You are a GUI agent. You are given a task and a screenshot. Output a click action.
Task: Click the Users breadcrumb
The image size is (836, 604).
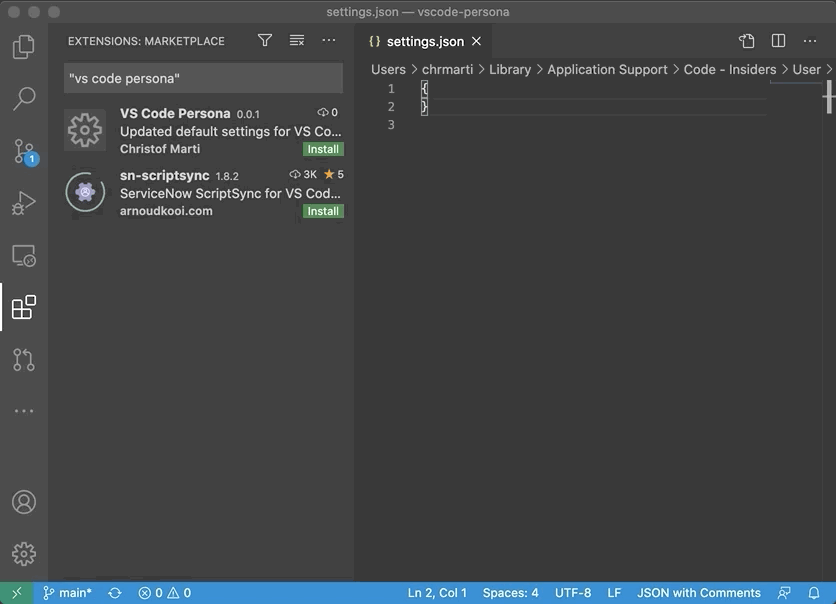388,70
